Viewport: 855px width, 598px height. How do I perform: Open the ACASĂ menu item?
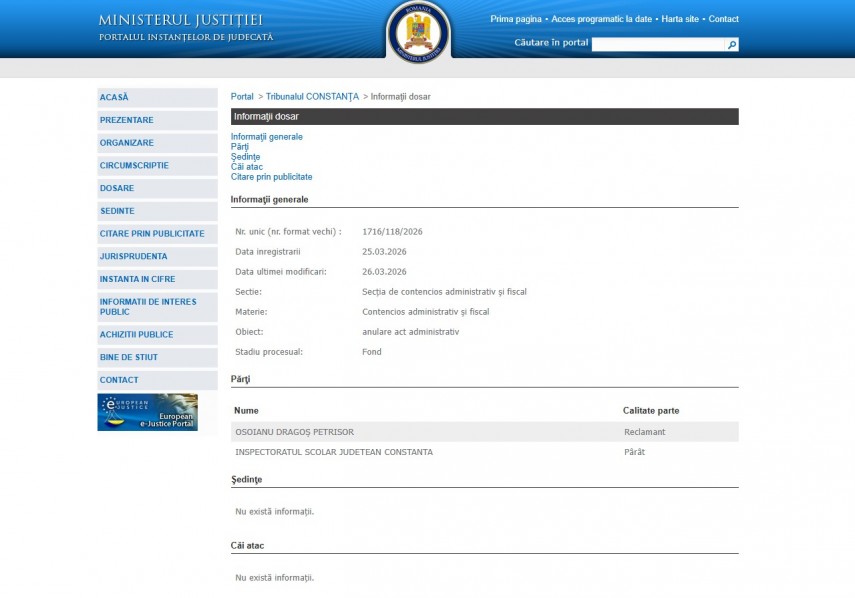point(114,97)
